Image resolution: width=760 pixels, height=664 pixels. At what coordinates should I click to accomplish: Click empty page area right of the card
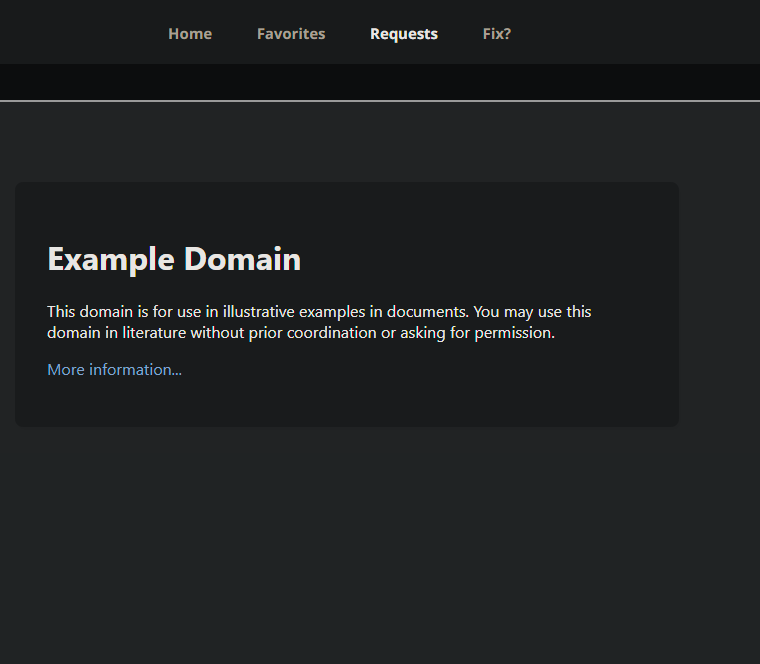[x=720, y=300]
